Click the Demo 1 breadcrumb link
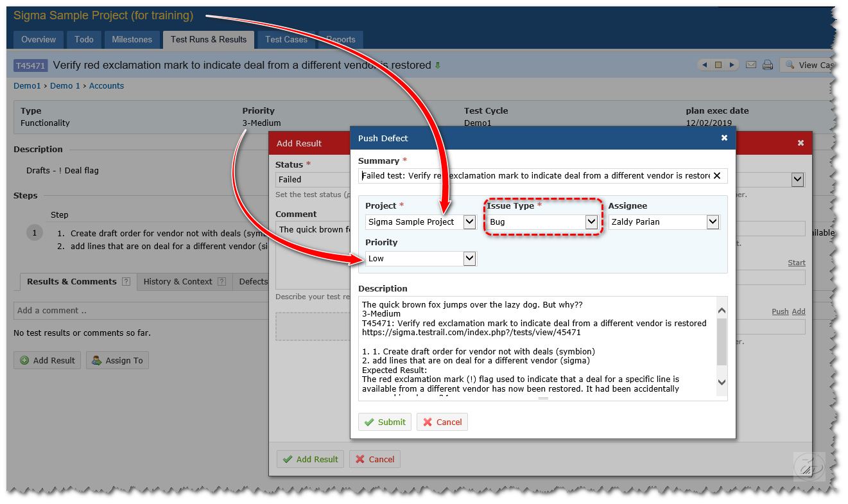Screen dimensions: 848x504 point(65,86)
